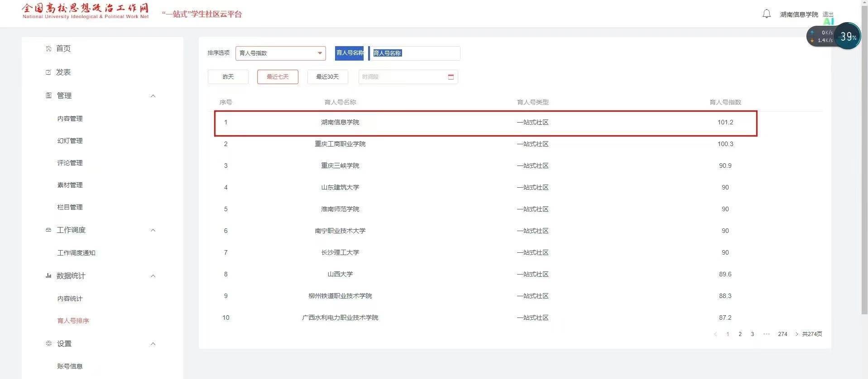Viewport: 868px width, 379px height.
Task: Click the home icon beside 首页
Action: [48, 48]
